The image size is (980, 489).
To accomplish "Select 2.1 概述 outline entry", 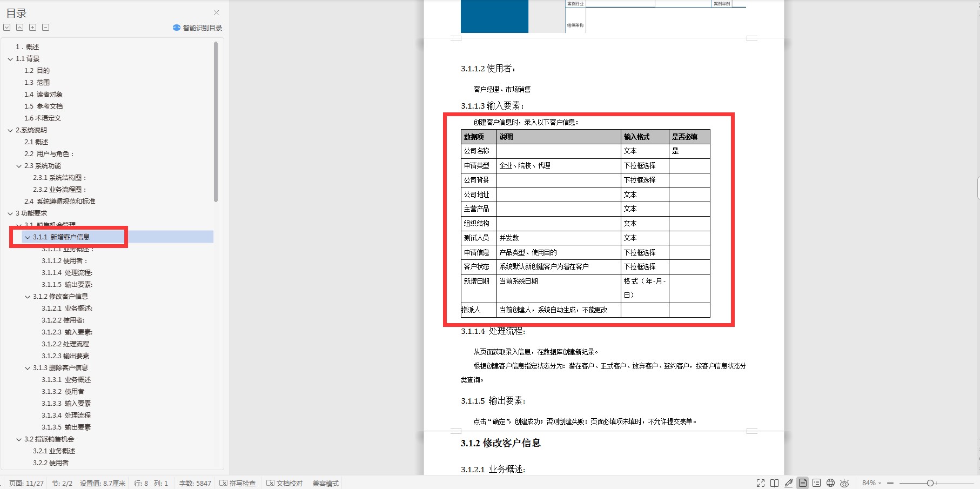I will pos(36,142).
